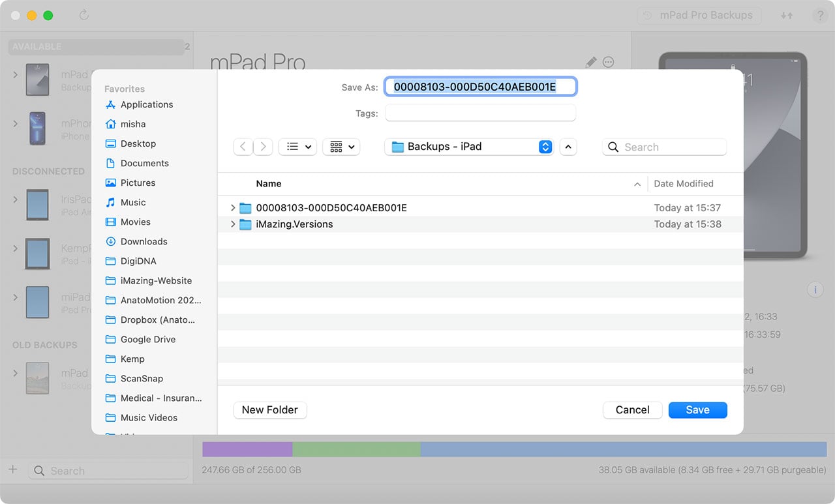Viewport: 835px width, 504px height.
Task: Expand the 00008103-000D50C40AEB001E folder
Action: click(x=233, y=208)
